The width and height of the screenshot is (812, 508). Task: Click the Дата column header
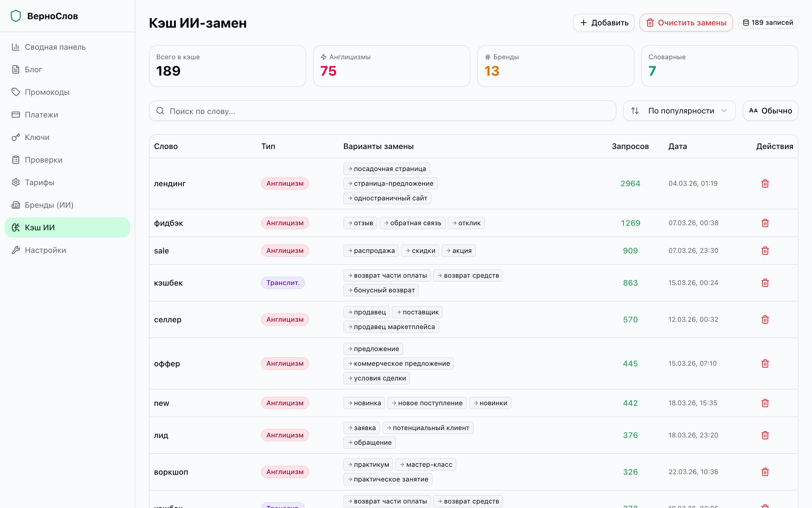[678, 146]
